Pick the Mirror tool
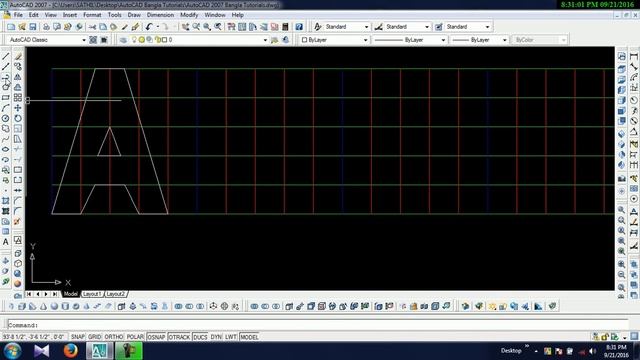Image resolution: width=640 pixels, height=360 pixels. tap(18, 77)
